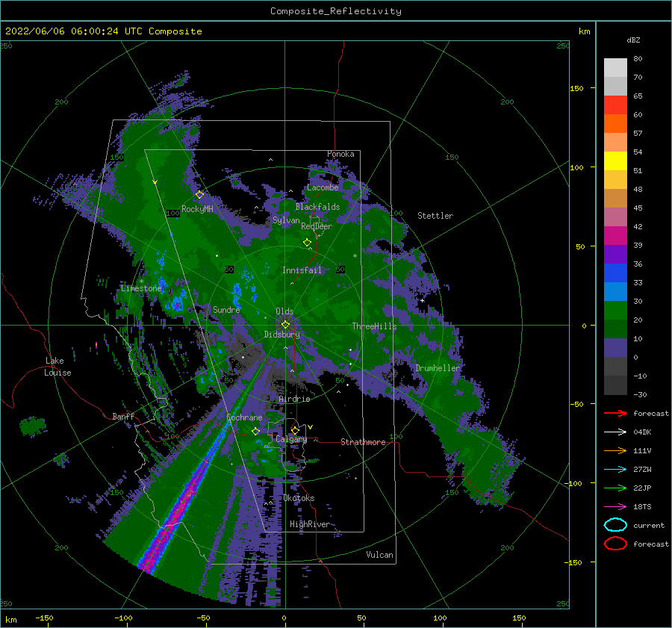This screenshot has height=628, width=672.
Task: Click the Calgary city label
Action: 291,439
